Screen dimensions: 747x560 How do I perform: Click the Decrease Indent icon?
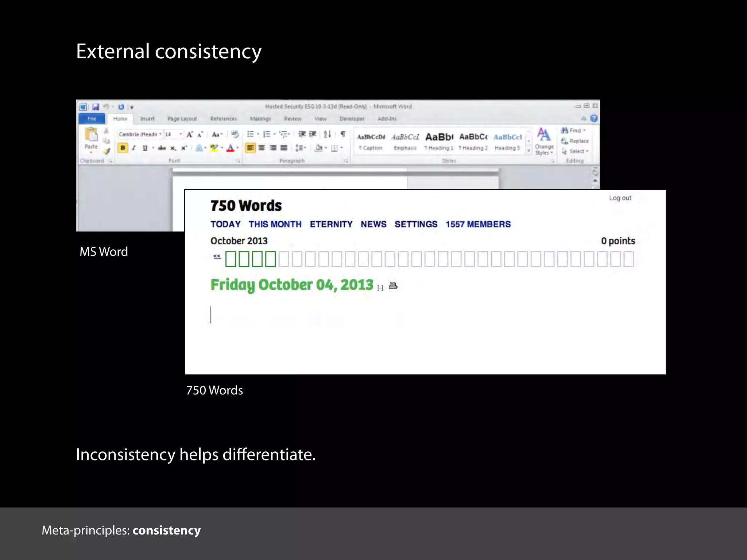[302, 134]
